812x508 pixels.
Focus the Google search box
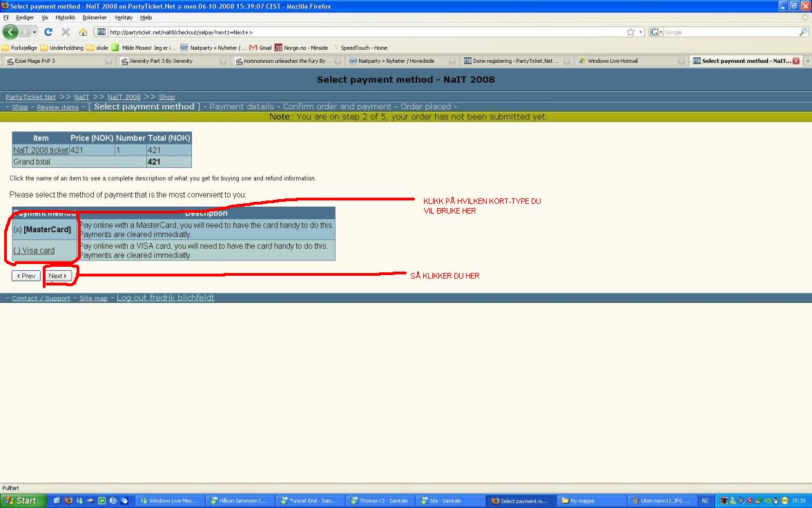(731, 32)
